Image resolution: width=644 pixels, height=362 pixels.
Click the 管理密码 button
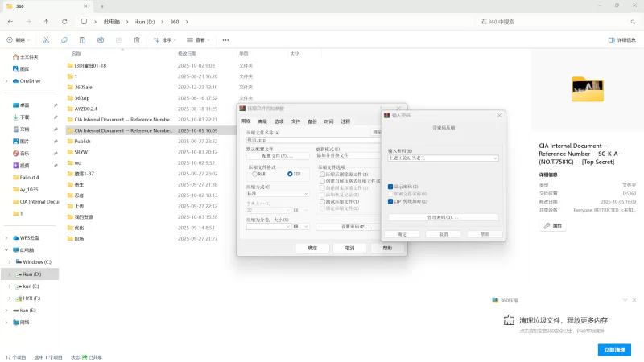443,217
